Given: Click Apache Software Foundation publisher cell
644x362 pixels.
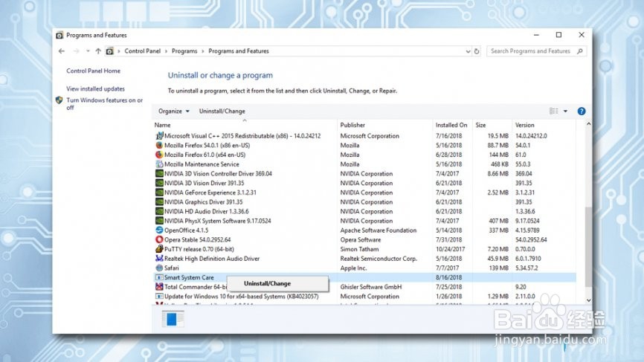Looking at the screenshot, I should [x=379, y=230].
